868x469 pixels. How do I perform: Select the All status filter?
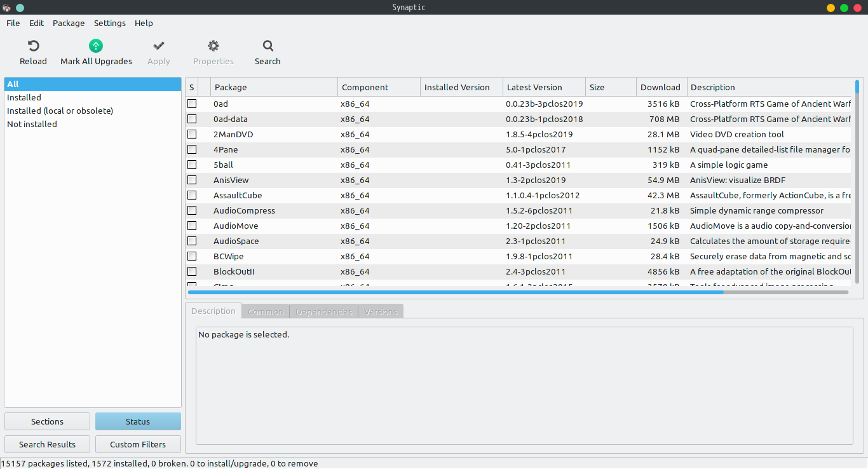[93, 84]
